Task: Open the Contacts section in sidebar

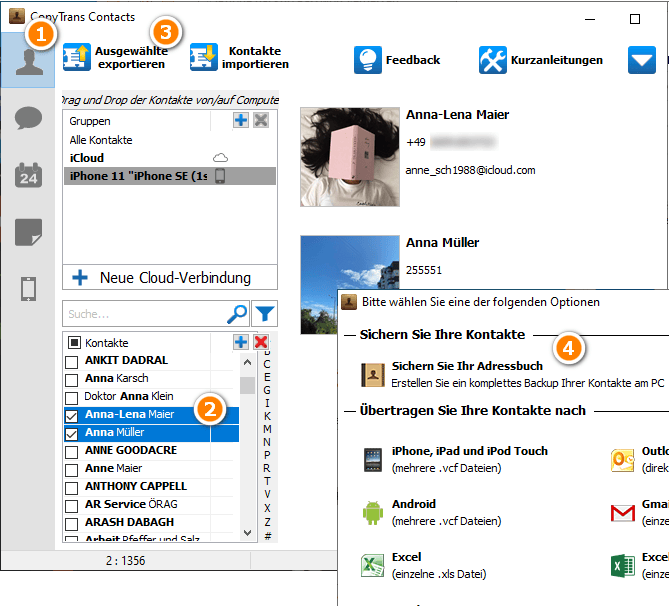Action: pyautogui.click(x=28, y=61)
